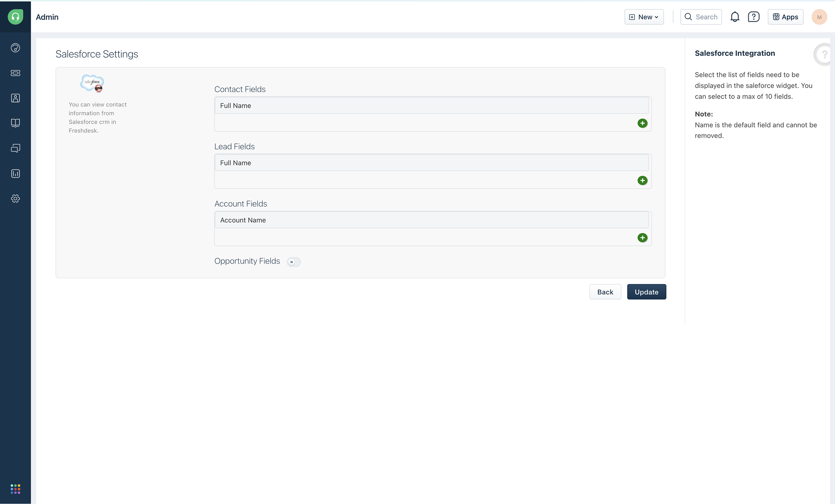The height and width of the screenshot is (504, 835).
Task: Add a new Lead field with plus
Action: click(x=642, y=181)
